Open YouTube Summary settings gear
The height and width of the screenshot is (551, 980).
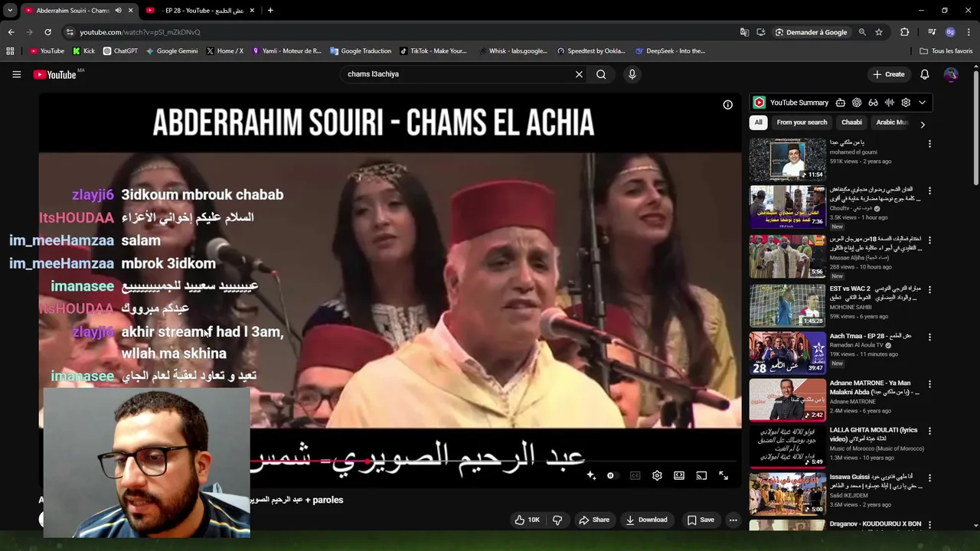click(906, 103)
